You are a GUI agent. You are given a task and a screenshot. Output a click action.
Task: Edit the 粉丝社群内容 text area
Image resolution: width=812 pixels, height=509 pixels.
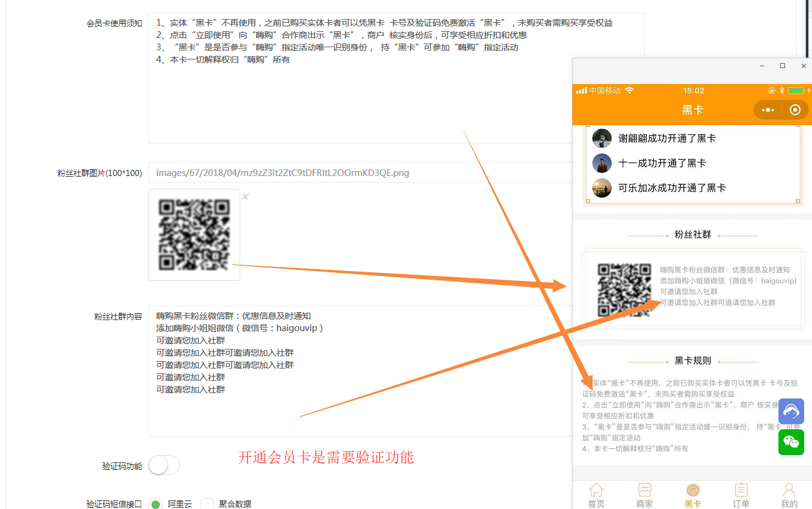362,370
